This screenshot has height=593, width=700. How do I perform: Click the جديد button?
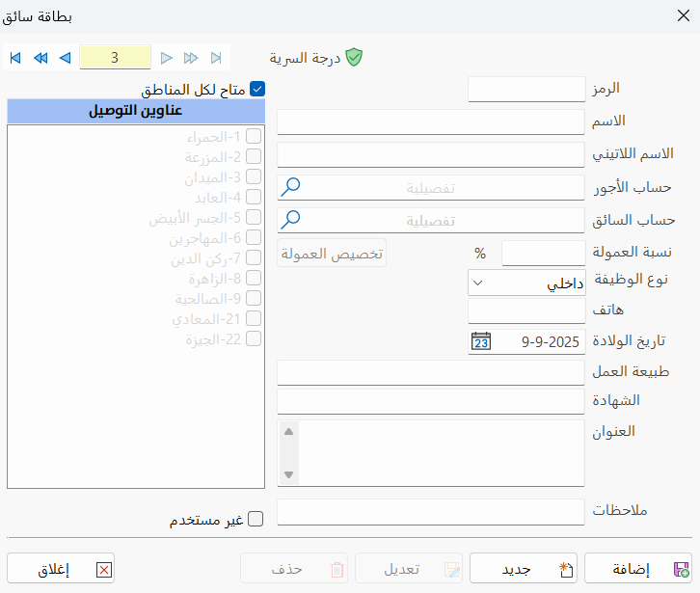click(524, 569)
